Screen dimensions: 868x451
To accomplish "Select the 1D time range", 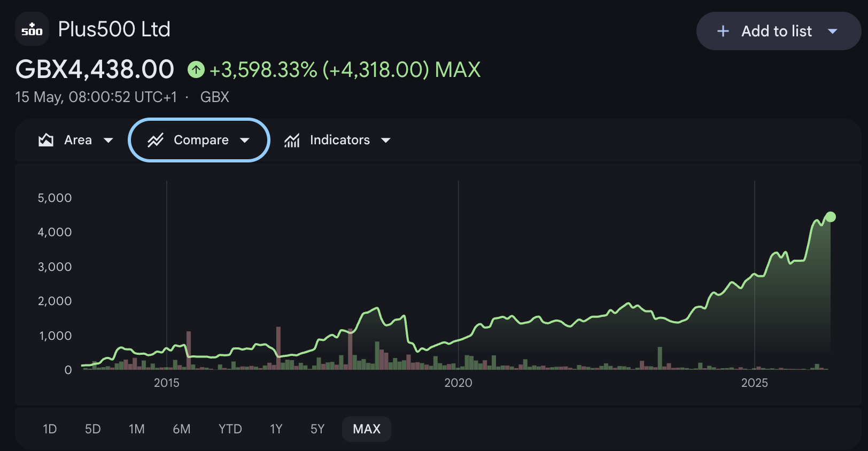I will pyautogui.click(x=50, y=429).
